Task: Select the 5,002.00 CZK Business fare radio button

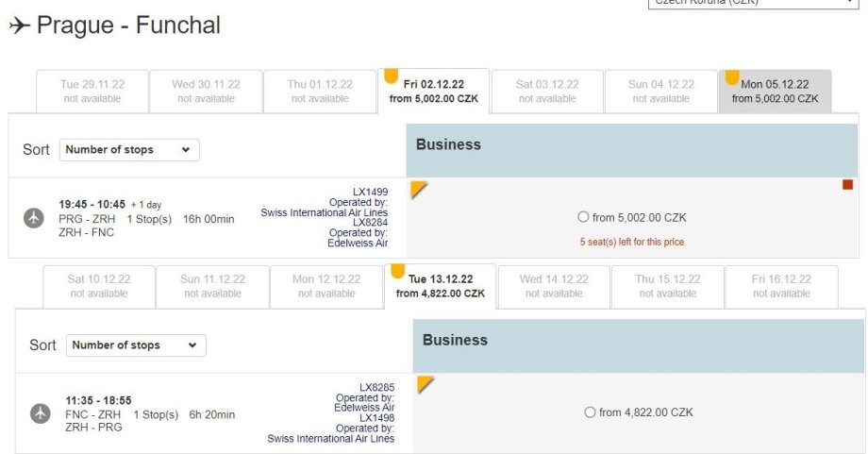Action: click(x=583, y=218)
